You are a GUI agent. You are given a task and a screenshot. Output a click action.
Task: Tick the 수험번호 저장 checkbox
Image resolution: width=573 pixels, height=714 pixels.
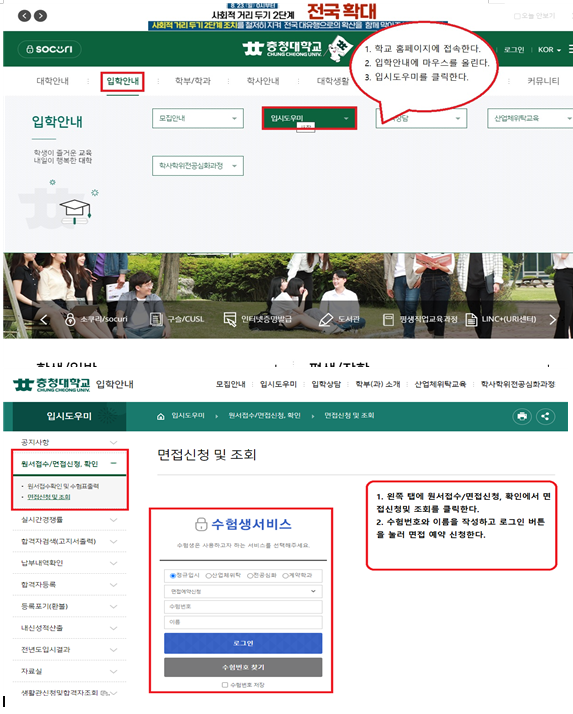click(x=225, y=684)
